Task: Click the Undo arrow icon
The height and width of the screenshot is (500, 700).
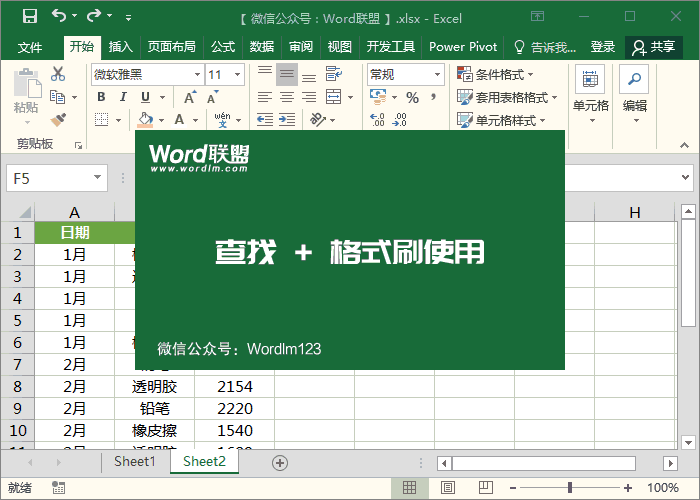Action: click(58, 16)
